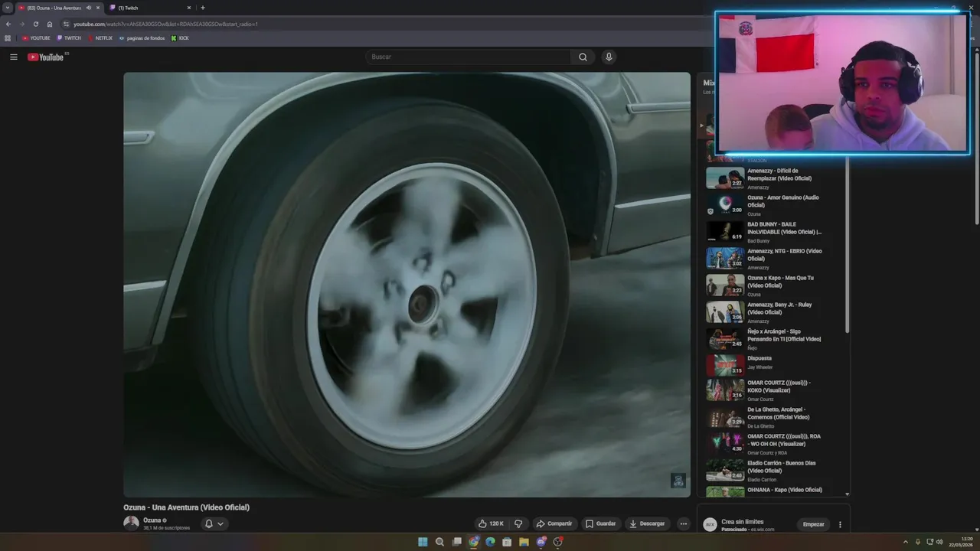Open the Ozuna channel avatar

coord(131,523)
